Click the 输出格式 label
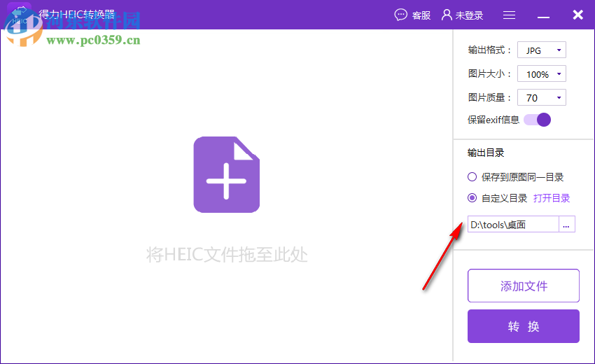Viewport: 595px width, 364px height. (489, 50)
